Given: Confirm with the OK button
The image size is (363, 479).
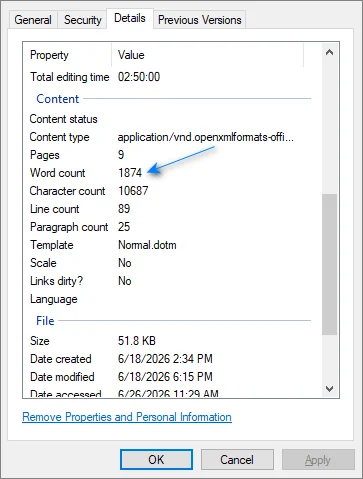Looking at the screenshot, I should [156, 460].
